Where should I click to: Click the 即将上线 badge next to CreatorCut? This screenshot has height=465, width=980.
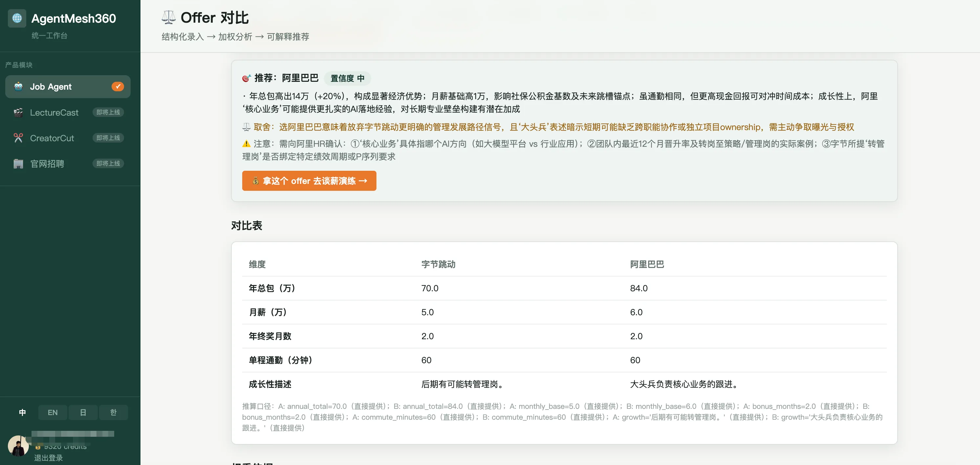pos(108,138)
